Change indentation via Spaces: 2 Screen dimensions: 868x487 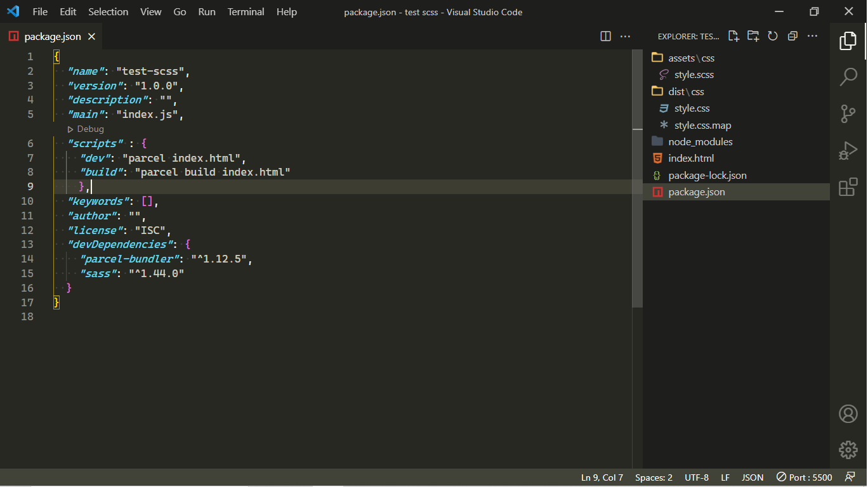click(x=654, y=477)
